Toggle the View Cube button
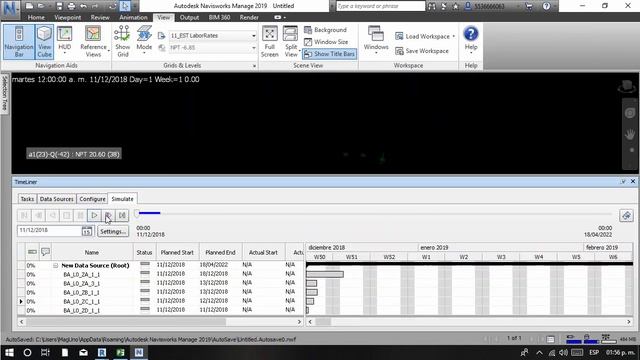Viewport: 640px width, 360px height. tap(44, 42)
